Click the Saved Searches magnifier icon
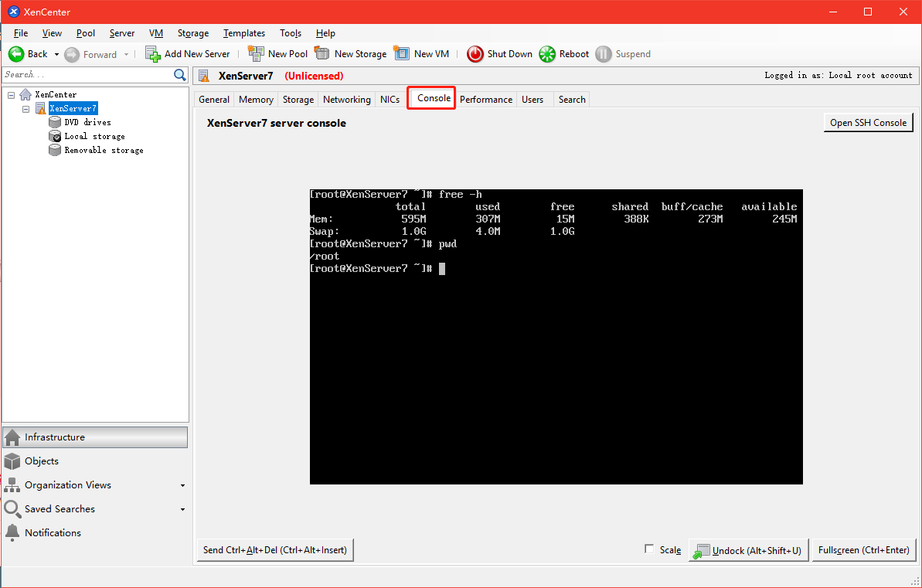 pyautogui.click(x=12, y=509)
